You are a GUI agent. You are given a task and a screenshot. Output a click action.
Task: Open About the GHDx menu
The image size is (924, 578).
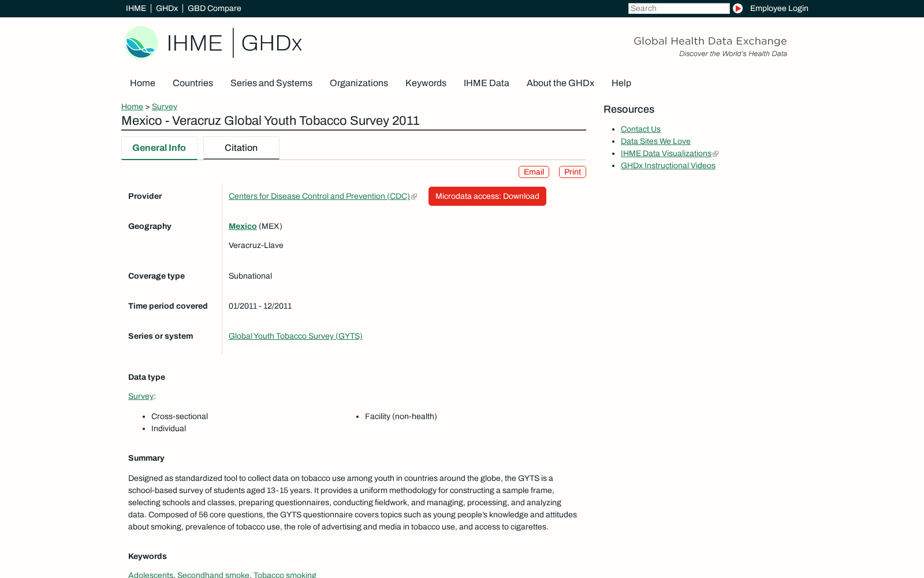coord(560,83)
